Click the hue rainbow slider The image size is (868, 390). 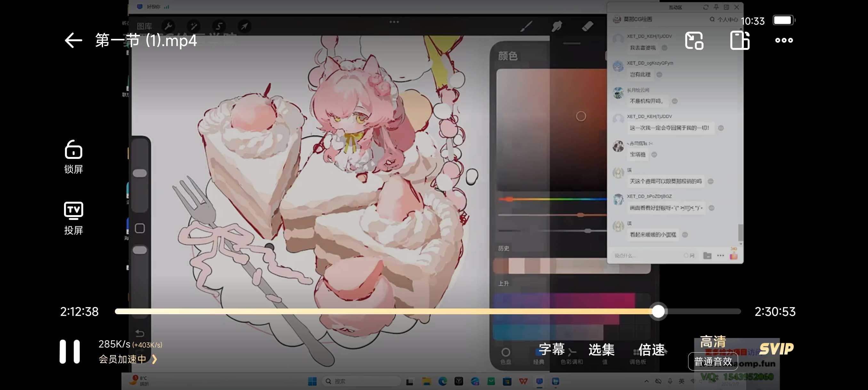point(553,199)
